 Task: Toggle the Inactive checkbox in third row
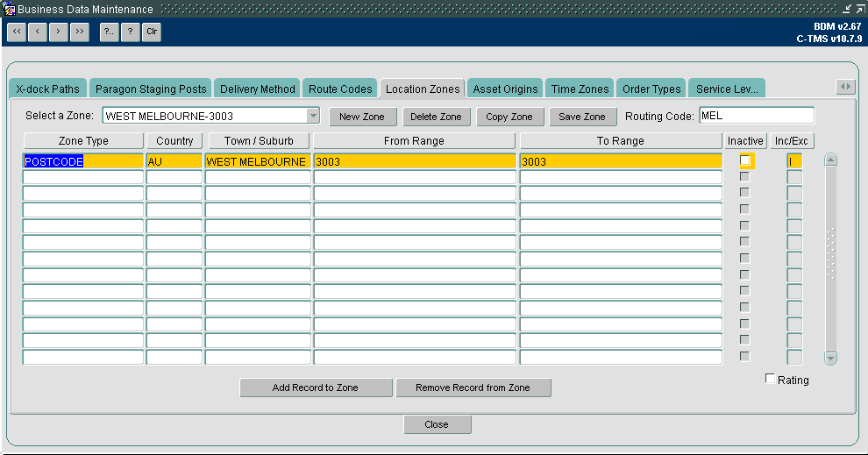745,193
